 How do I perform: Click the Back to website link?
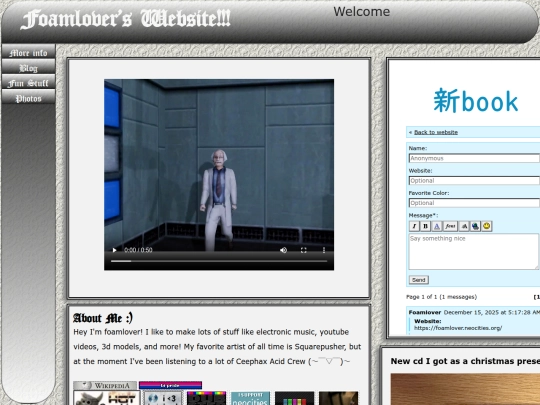(436, 132)
